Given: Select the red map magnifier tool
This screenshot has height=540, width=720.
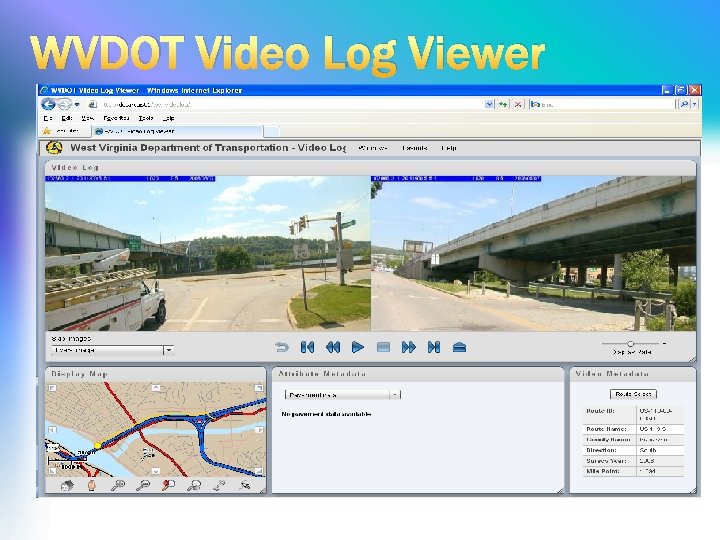Looking at the screenshot, I should 169,485.
